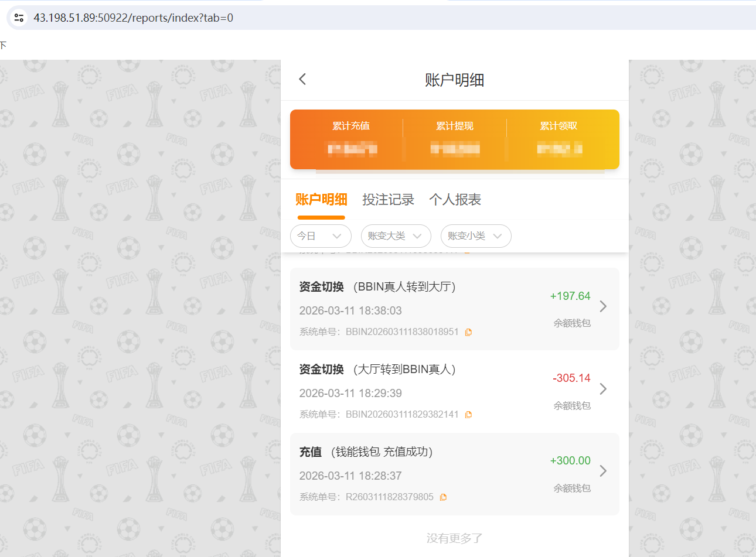Image resolution: width=756 pixels, height=557 pixels.
Task: Click the 没有更多了 text at bottom
Action: (x=455, y=537)
